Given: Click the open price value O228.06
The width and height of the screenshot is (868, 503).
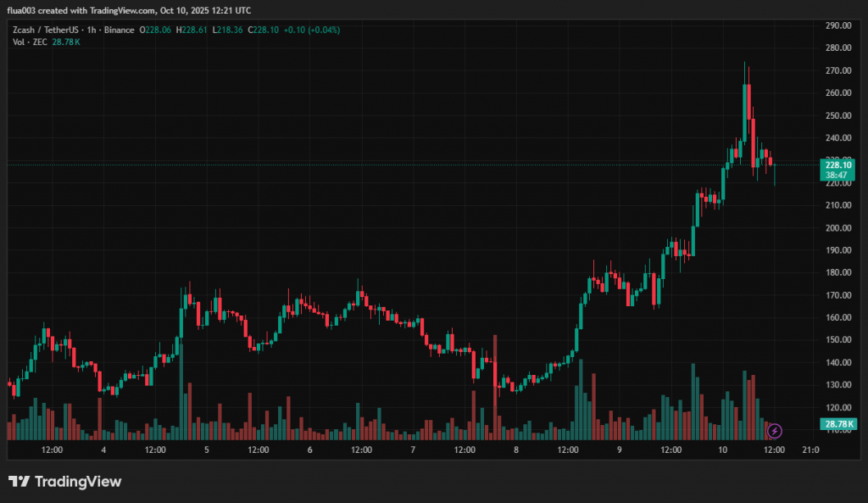Looking at the screenshot, I should tap(155, 29).
